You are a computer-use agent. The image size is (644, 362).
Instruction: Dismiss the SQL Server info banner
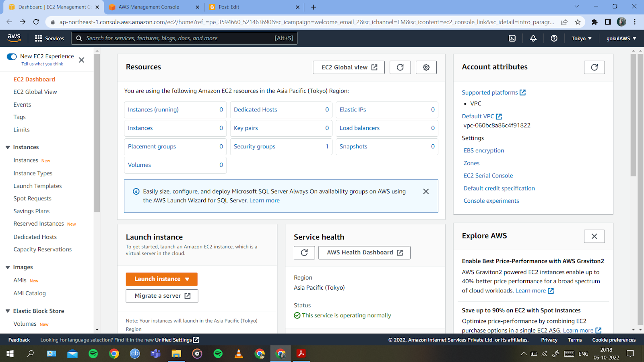(x=426, y=191)
